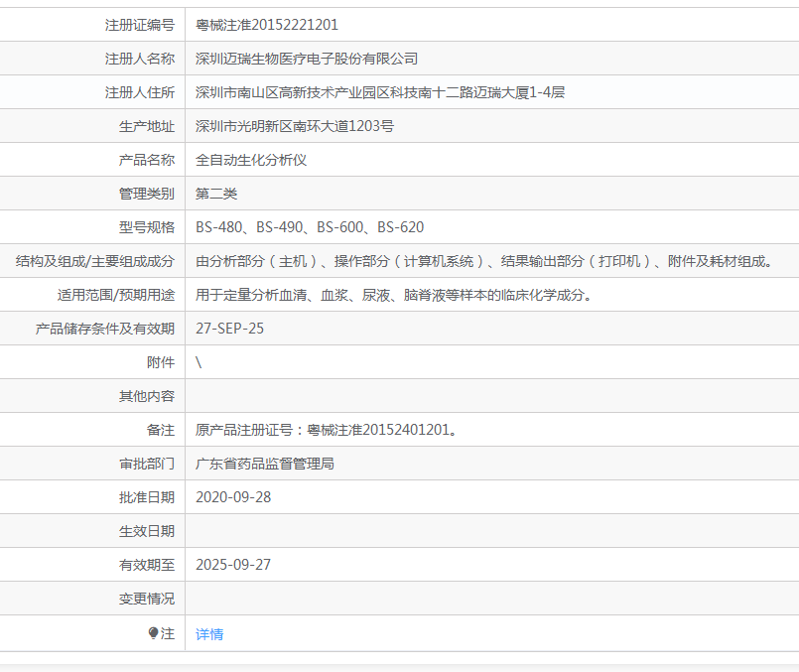
Task: Open the 详情 link in the 注 row
Action: 209,634
